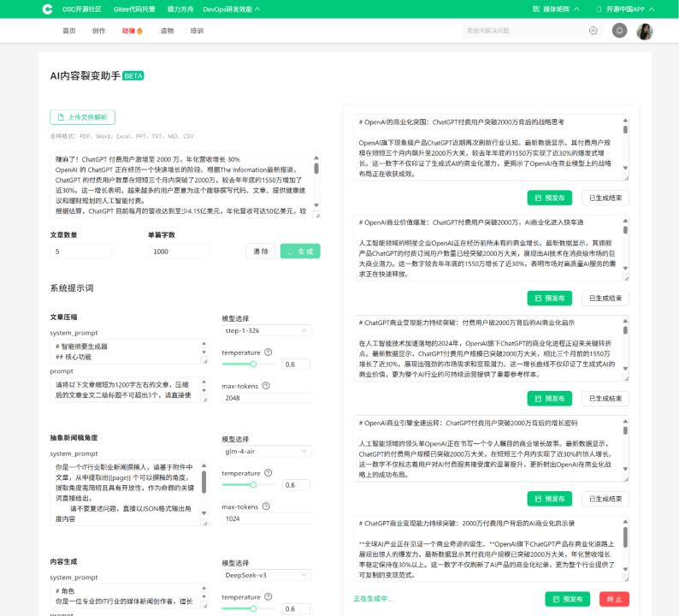Viewport: 679px width, 616px height.
Task: Switch to 造物 tab
Action: click(x=167, y=31)
